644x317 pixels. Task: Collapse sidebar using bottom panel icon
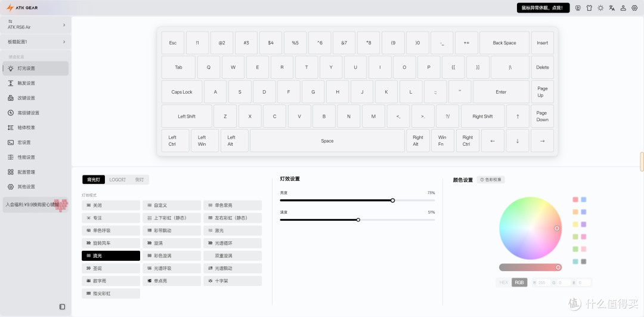(x=63, y=306)
